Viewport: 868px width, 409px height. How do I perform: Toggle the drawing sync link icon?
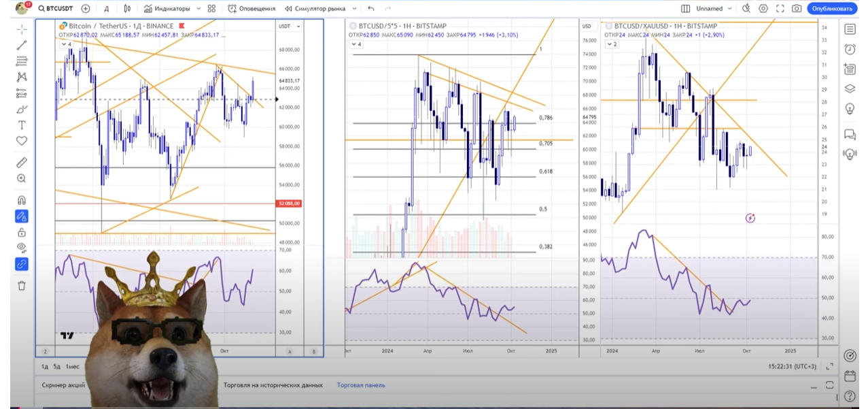[x=22, y=264]
